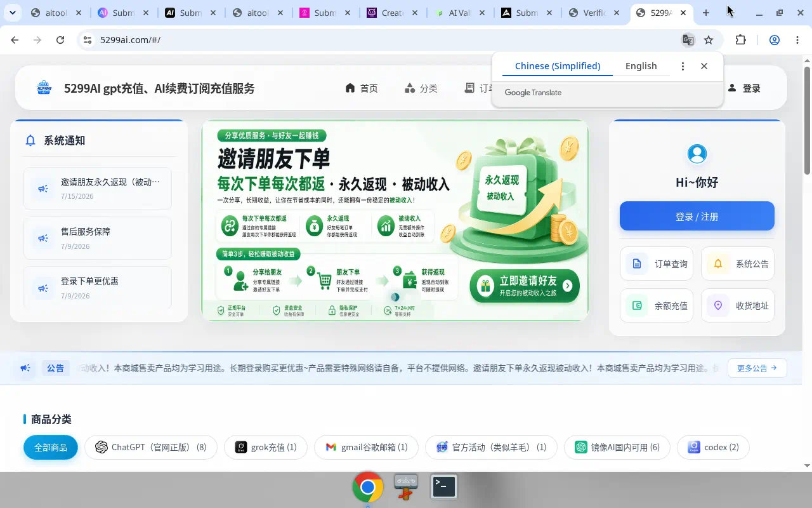The width and height of the screenshot is (812, 508).
Task: Click the system notification bell icon
Action: pos(30,140)
